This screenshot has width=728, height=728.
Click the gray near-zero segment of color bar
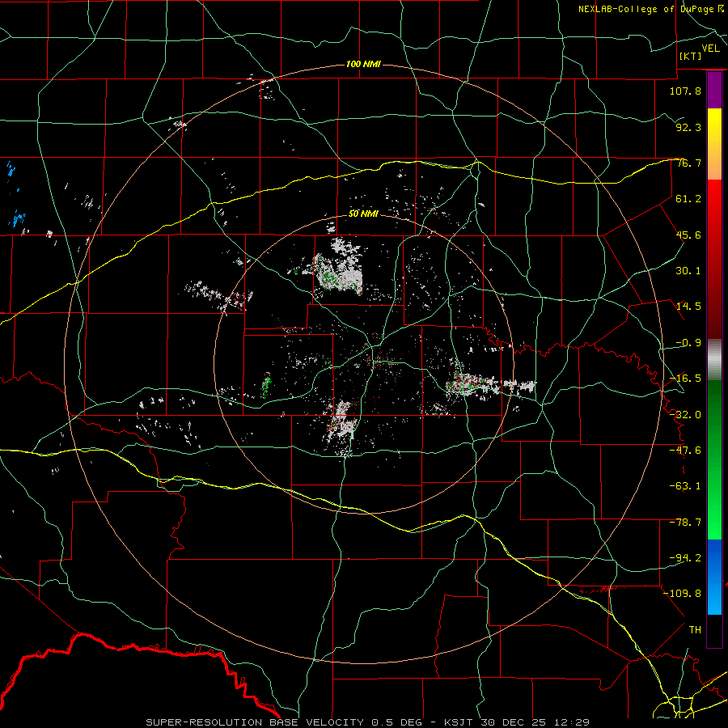point(714,360)
